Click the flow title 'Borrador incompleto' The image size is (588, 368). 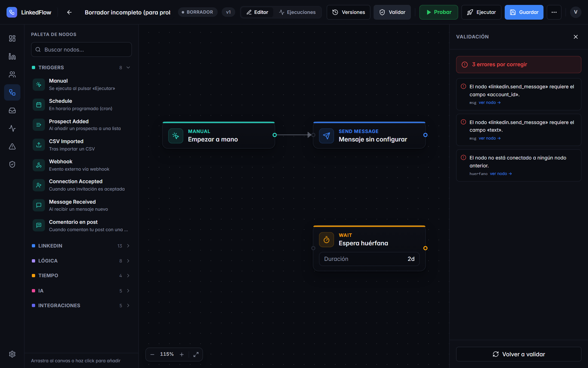pos(128,12)
